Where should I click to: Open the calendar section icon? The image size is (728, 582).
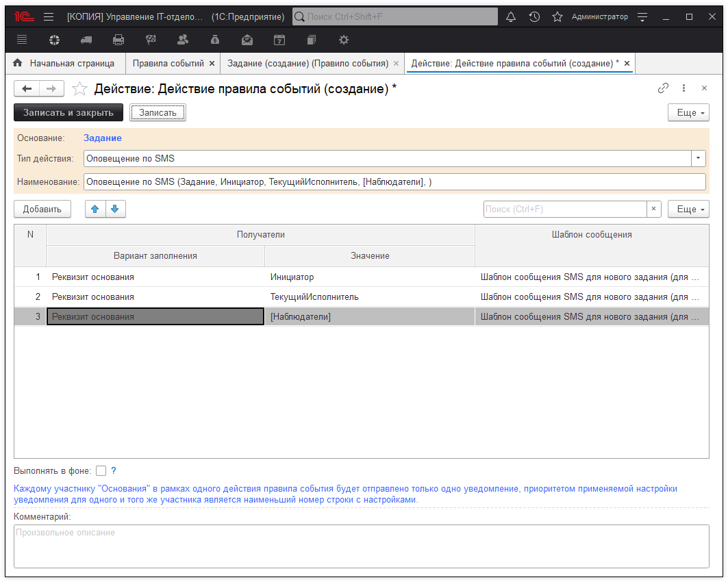pos(279,40)
